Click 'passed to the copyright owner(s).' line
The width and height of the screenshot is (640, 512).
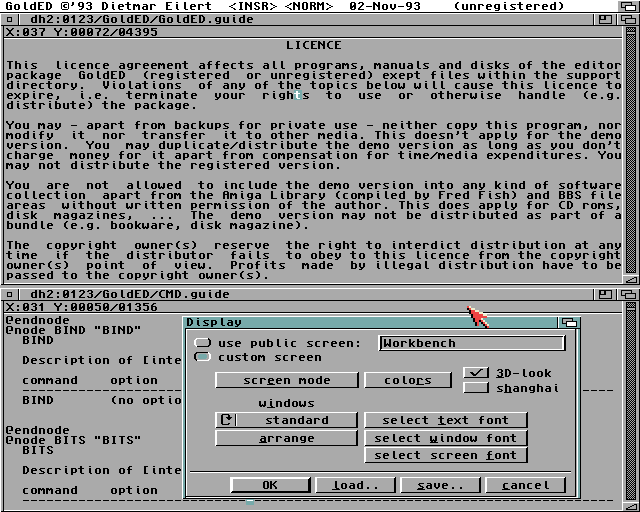[137, 275]
